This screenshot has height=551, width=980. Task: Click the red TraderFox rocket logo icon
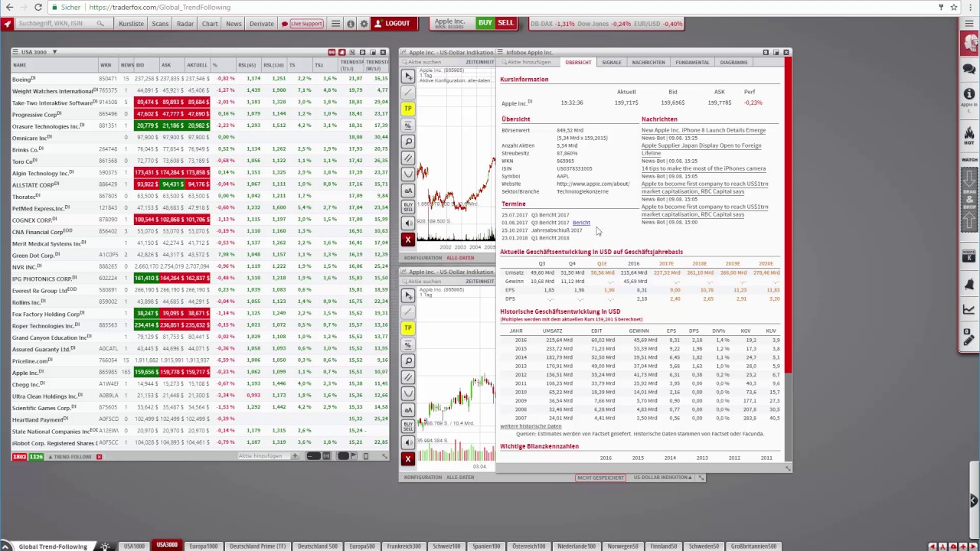pyautogui.click(x=7, y=24)
